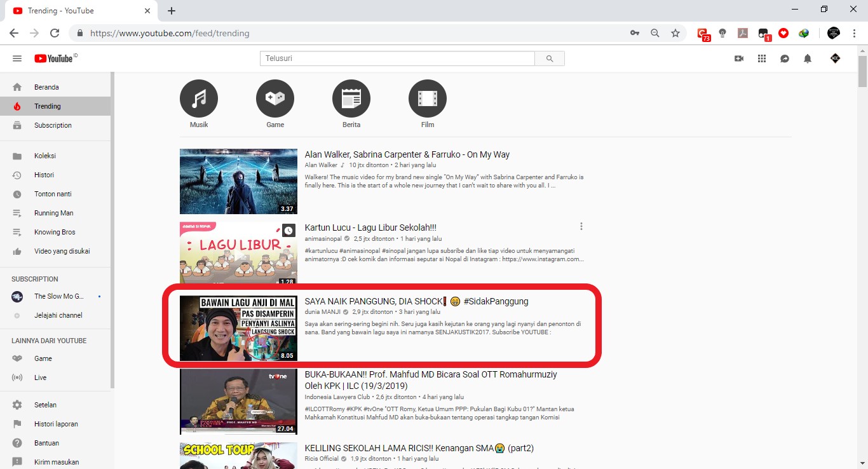This screenshot has width=868, height=469.
Task: Go to Beranda in the sidebar
Action: (x=55, y=87)
